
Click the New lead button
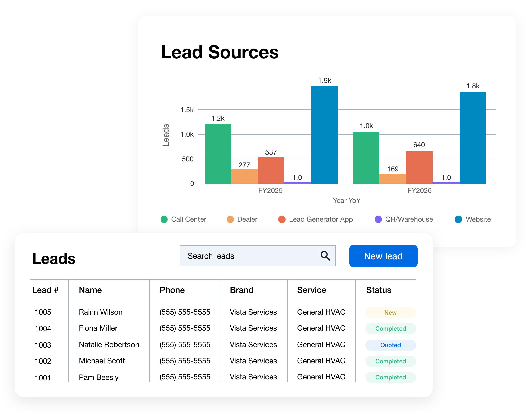pos(383,256)
